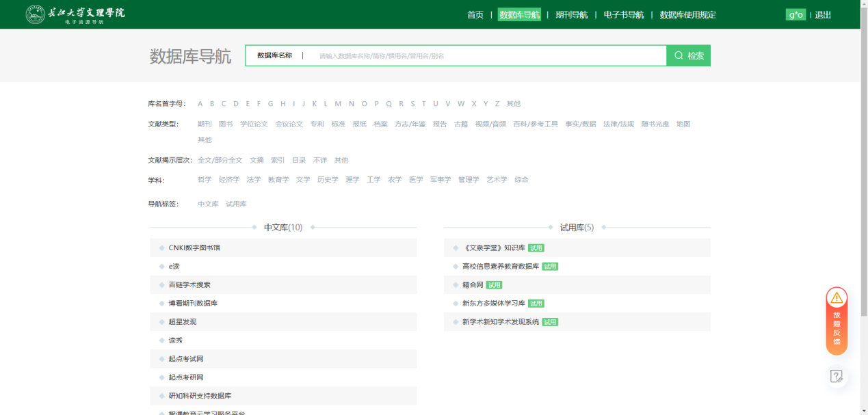This screenshot has width=868, height=415.
Task: Open the CNKI数字图书馆 database
Action: pyautogui.click(x=194, y=248)
